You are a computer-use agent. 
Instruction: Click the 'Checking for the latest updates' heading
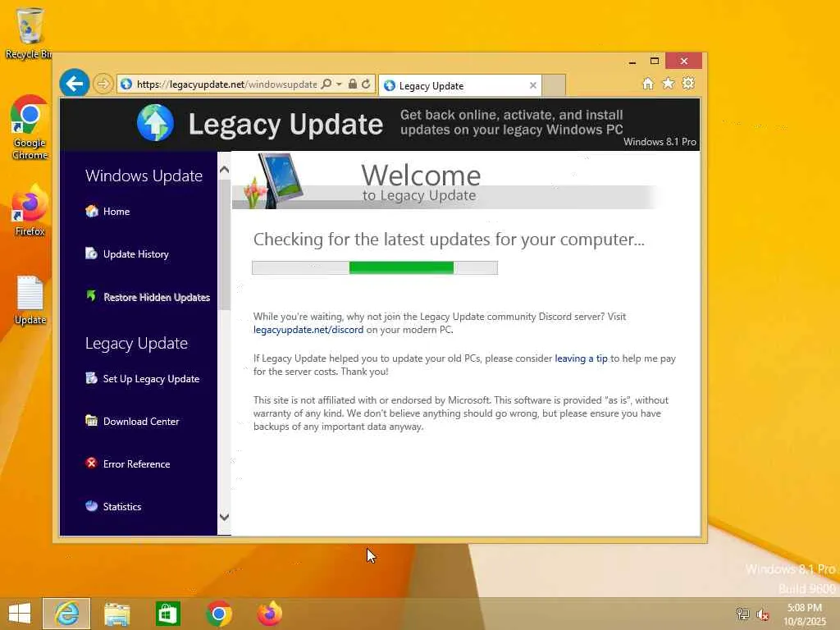(x=449, y=240)
